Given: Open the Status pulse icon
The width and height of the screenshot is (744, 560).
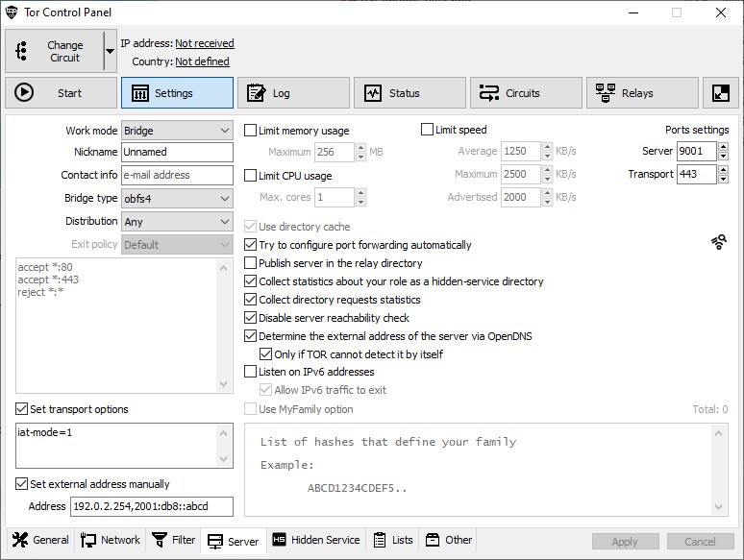Looking at the screenshot, I should (373, 93).
